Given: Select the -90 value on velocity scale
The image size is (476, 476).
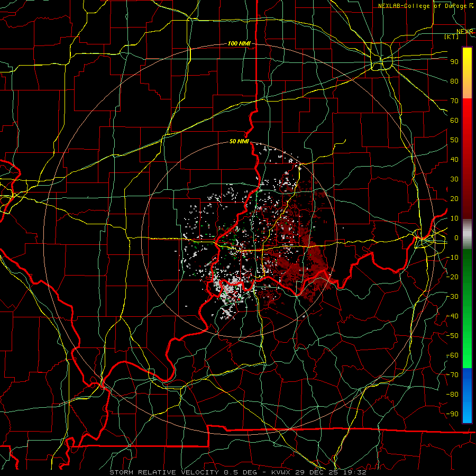Looking at the screenshot, I should [x=452, y=414].
